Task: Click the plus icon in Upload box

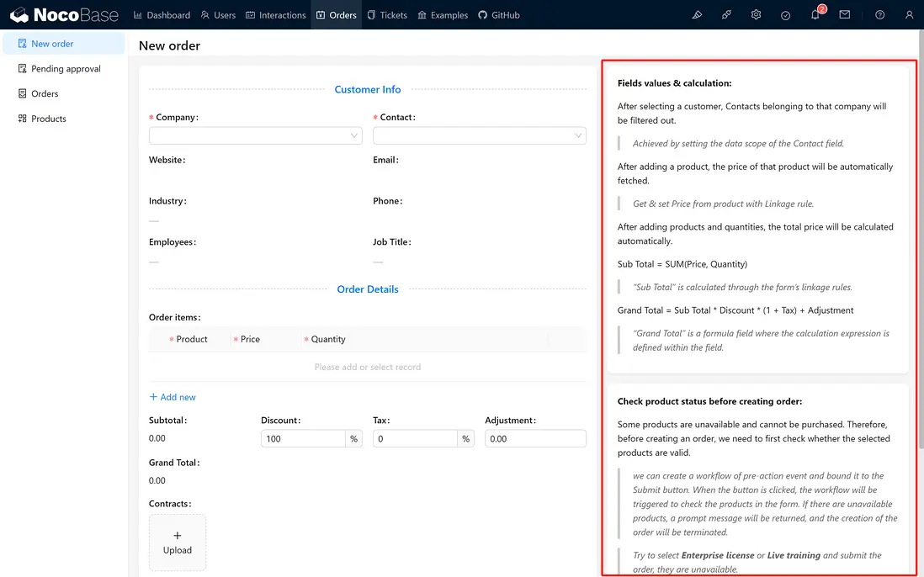Action: 178,535
